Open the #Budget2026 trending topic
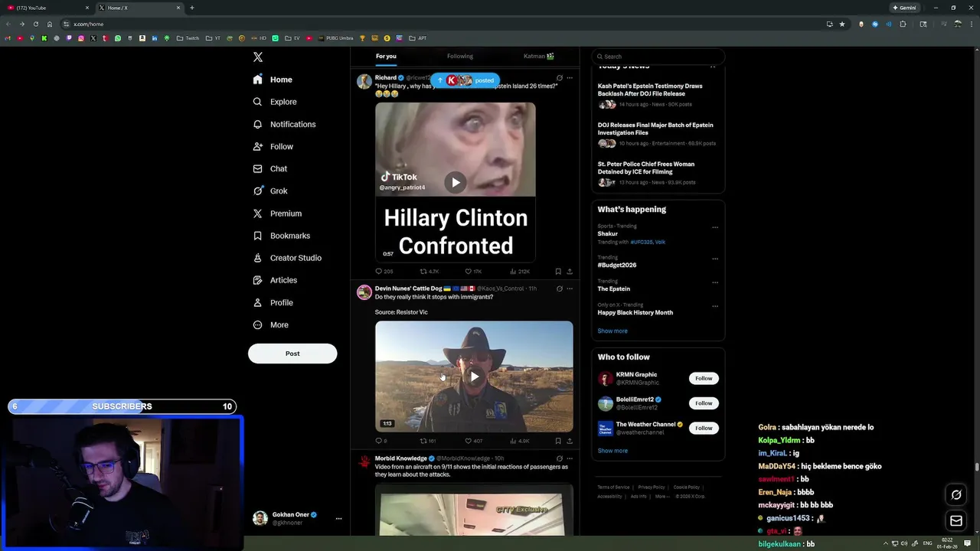This screenshot has height=551, width=980. tap(617, 265)
